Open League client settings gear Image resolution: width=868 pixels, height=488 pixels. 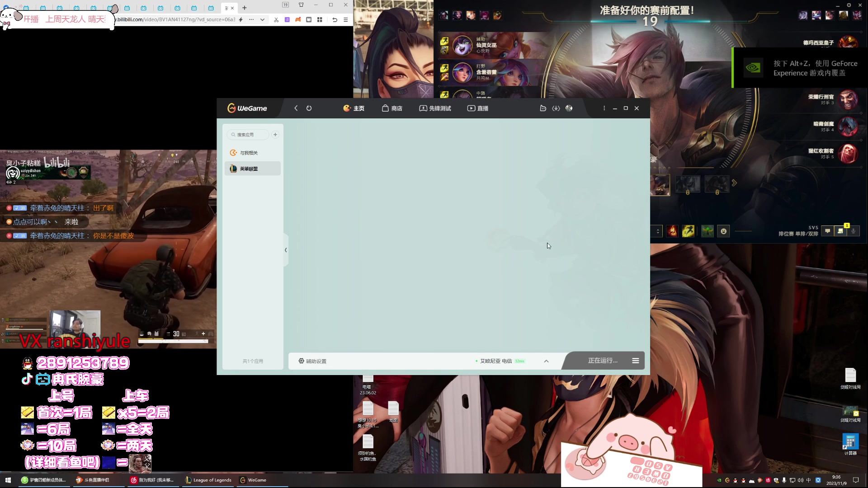849,5
